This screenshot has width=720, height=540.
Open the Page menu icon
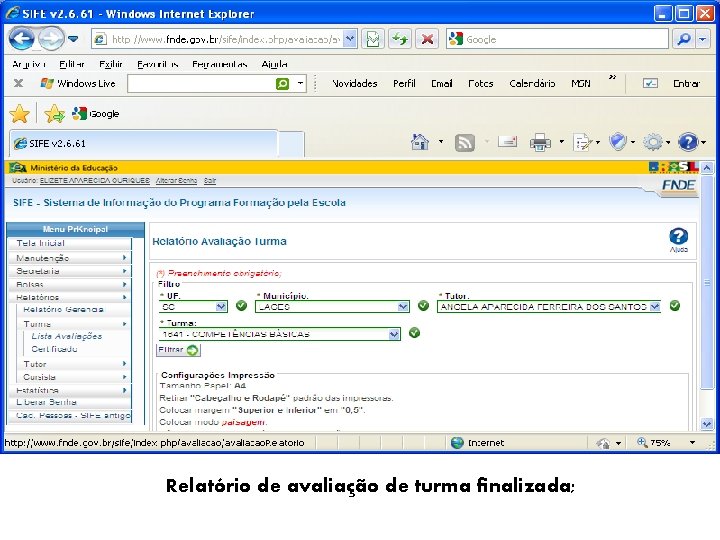[x=582, y=142]
